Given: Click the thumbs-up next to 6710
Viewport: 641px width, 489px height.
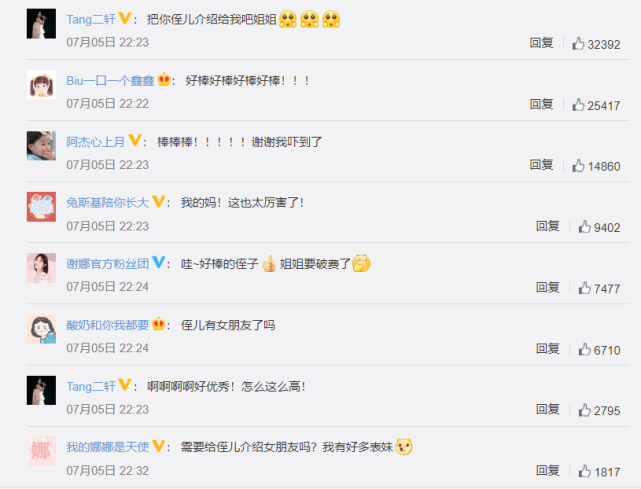Looking at the screenshot, I should [585, 349].
